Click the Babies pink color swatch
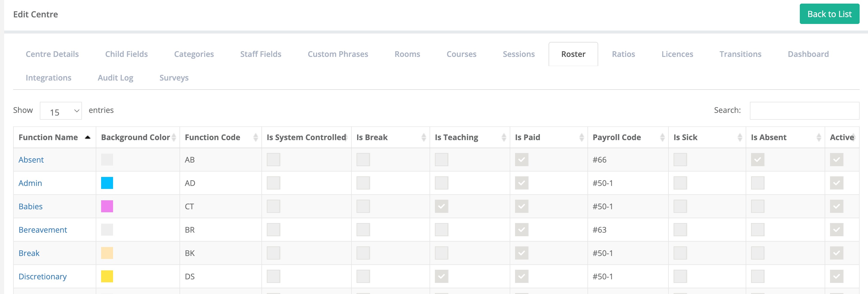This screenshot has width=868, height=294. click(107, 206)
